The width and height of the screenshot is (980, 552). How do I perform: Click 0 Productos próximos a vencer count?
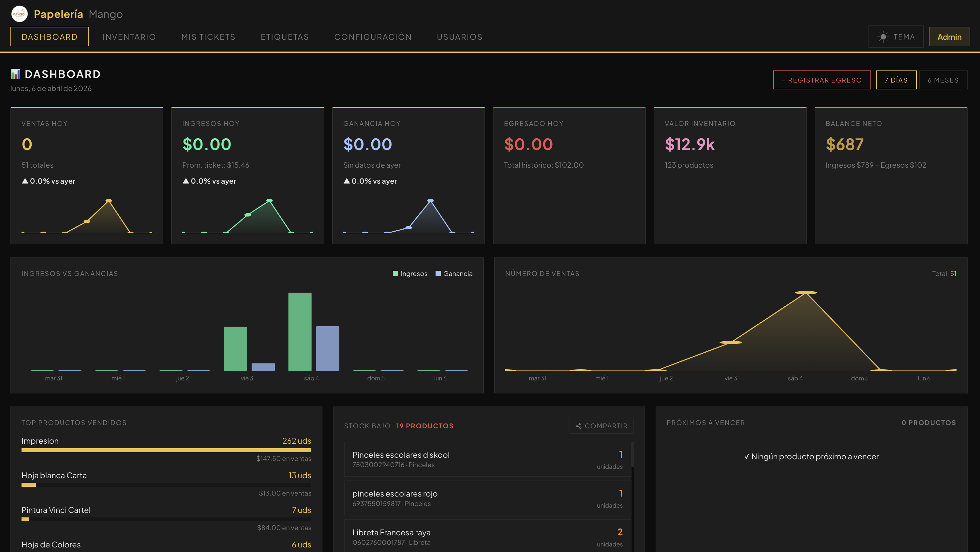click(928, 422)
